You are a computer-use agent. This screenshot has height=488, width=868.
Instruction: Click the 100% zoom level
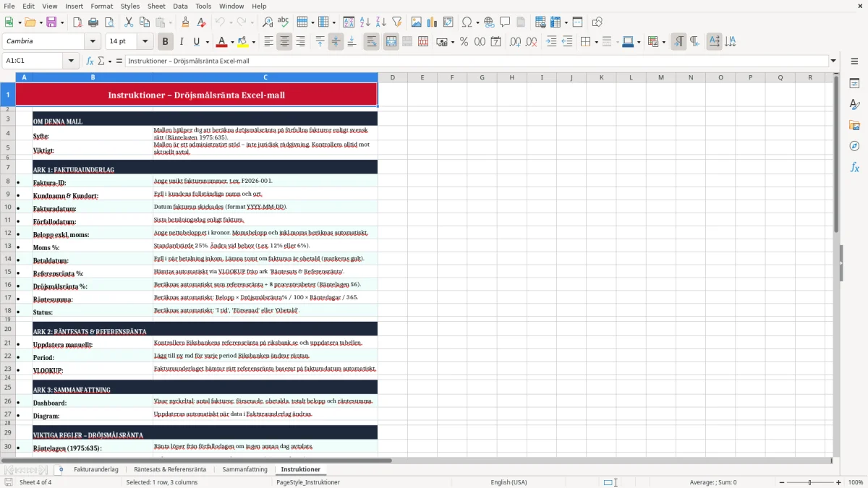pos(855,482)
